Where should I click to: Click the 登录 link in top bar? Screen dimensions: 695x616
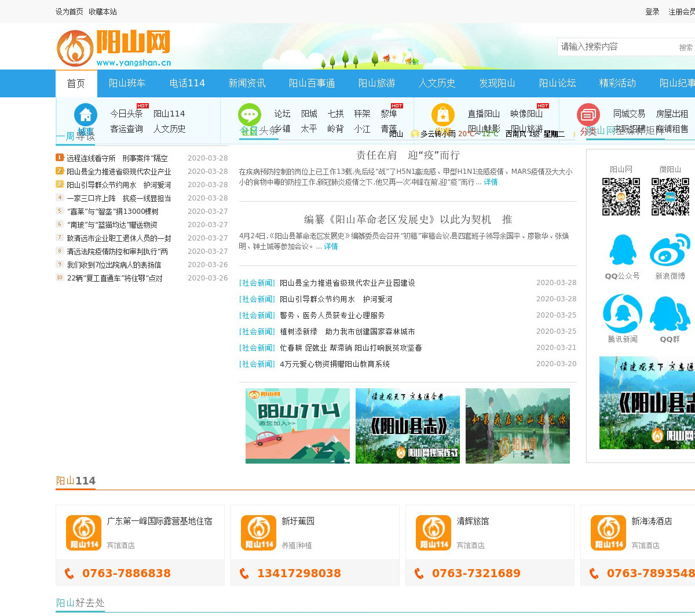[x=652, y=12]
